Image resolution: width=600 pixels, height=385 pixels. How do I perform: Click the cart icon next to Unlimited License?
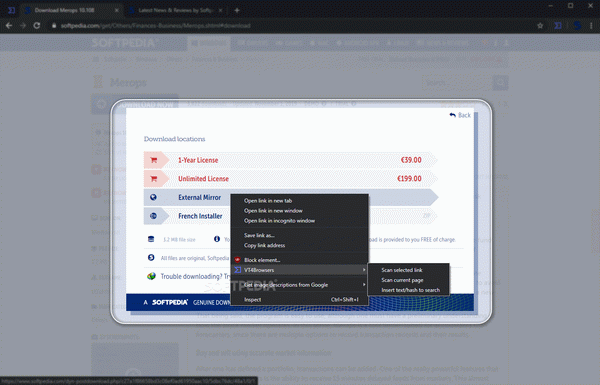pos(153,179)
